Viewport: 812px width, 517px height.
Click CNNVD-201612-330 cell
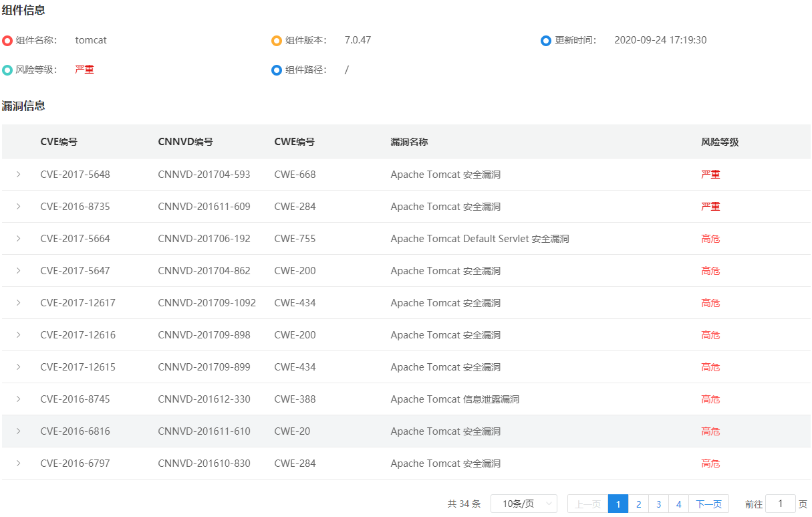tap(204, 399)
